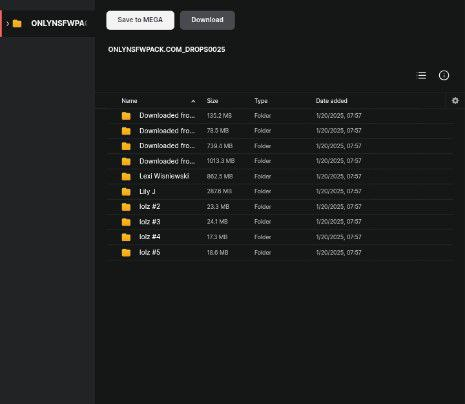Click the '18.6 MB' size cell

coord(217,253)
